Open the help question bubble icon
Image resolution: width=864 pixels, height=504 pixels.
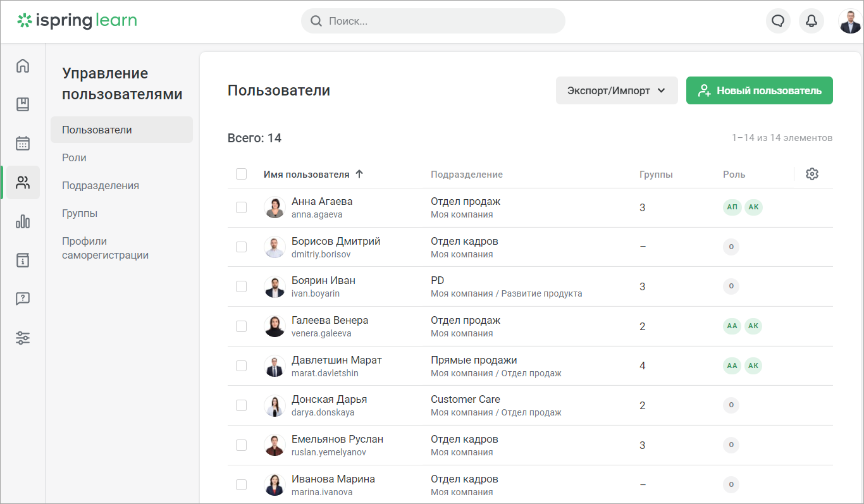point(23,298)
